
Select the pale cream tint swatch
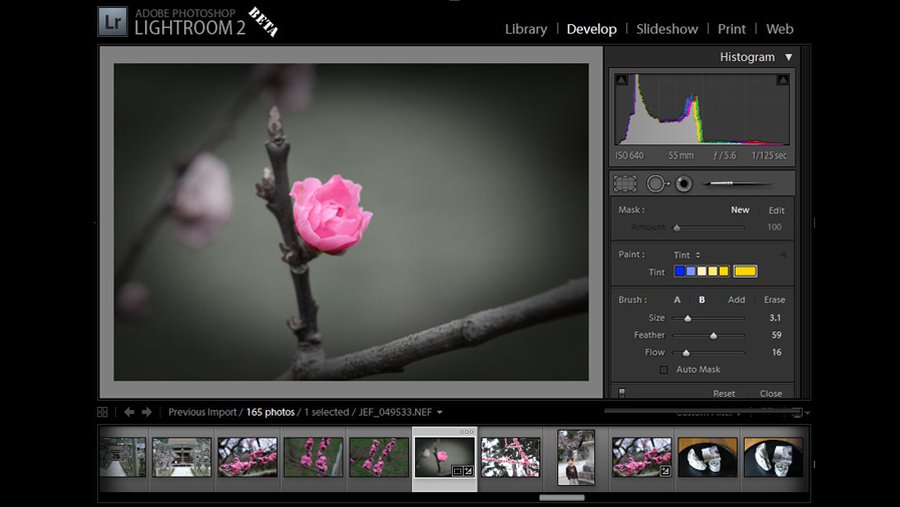[x=702, y=271]
